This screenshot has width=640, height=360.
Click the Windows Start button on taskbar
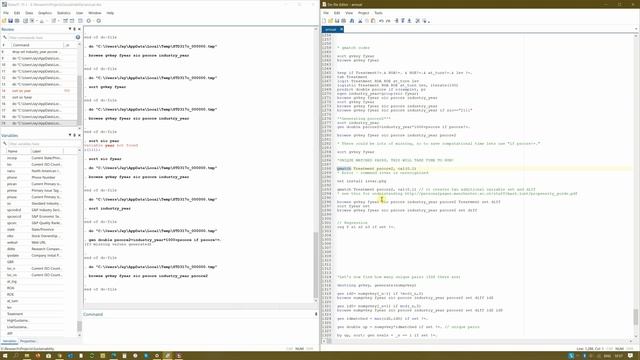click(5, 356)
